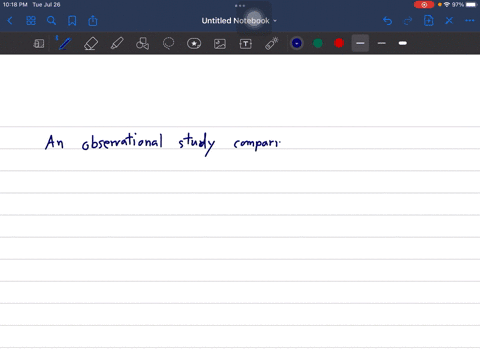Open the thumbnail grid view
480x360 pixels.
pos(31,21)
